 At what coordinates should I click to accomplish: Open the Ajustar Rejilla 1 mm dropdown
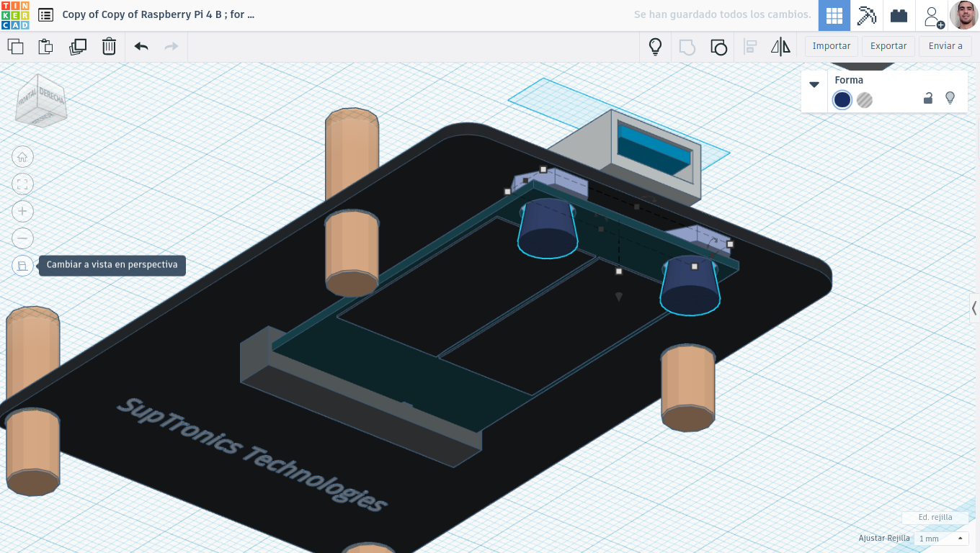941,539
